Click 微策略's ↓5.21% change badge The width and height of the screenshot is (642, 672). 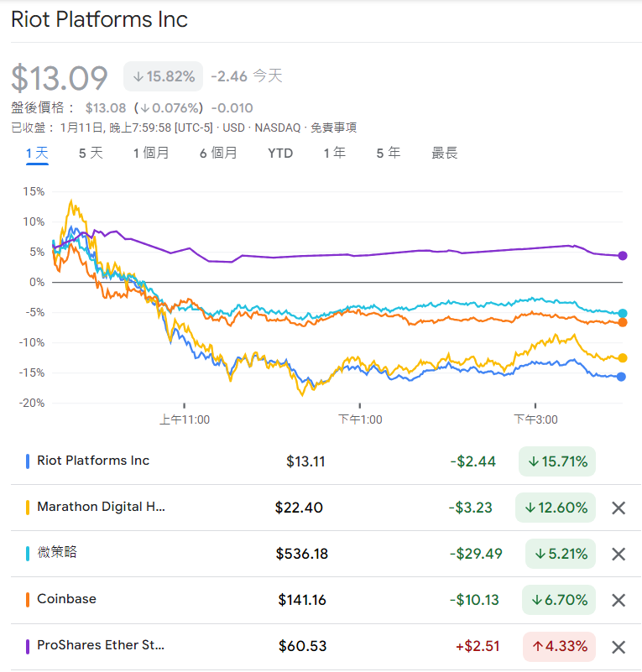tap(561, 554)
